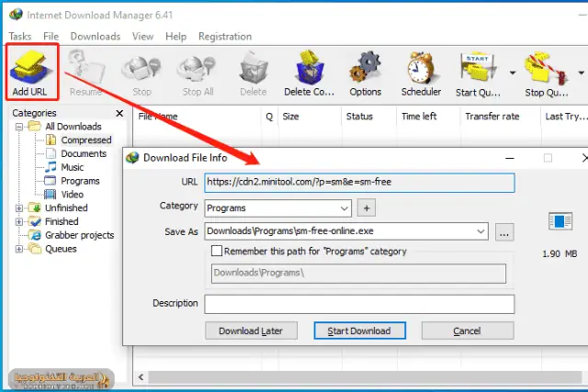This screenshot has width=588, height=392.
Task: Open the Downloads menu
Action: coord(96,37)
